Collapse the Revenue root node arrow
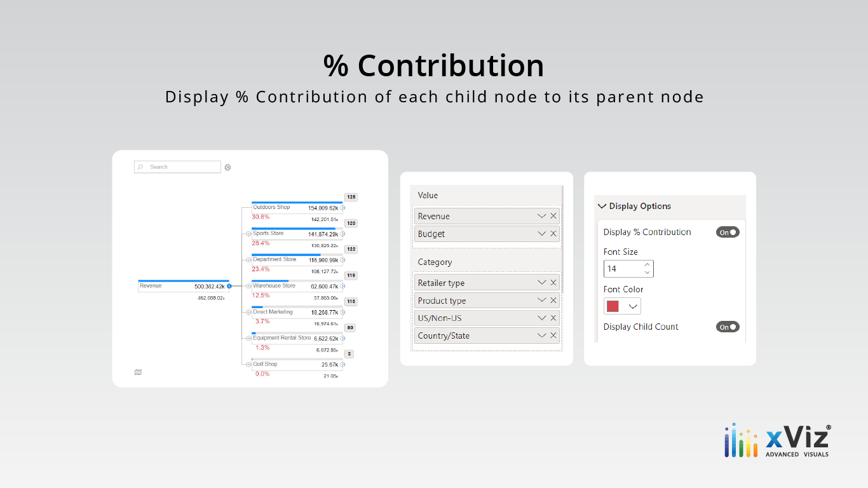This screenshot has width=868, height=488. (x=229, y=287)
